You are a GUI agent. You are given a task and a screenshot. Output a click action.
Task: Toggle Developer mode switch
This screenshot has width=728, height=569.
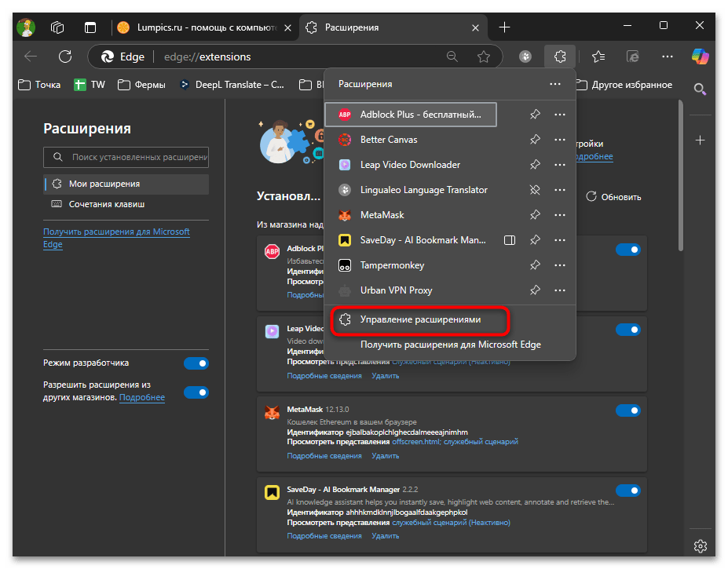click(196, 363)
